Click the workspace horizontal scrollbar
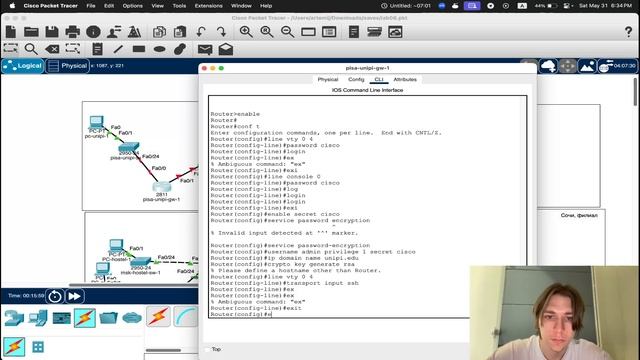This screenshot has width=640, height=360. [133, 285]
